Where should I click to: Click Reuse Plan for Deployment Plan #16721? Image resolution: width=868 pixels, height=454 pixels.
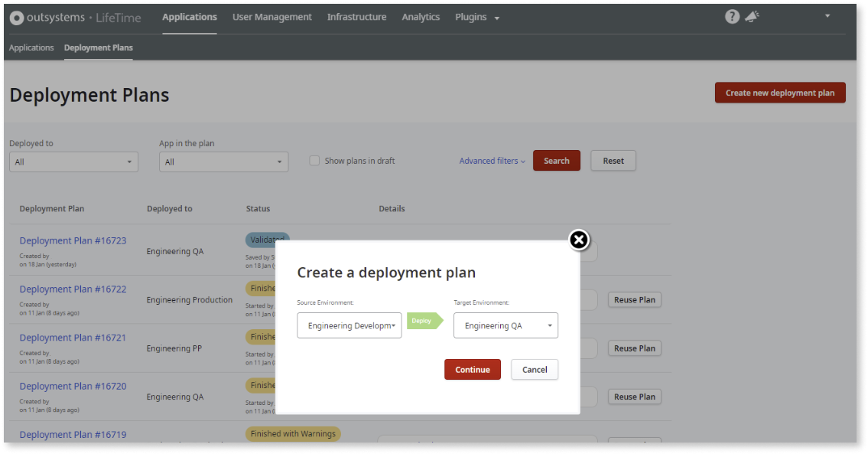[634, 348]
